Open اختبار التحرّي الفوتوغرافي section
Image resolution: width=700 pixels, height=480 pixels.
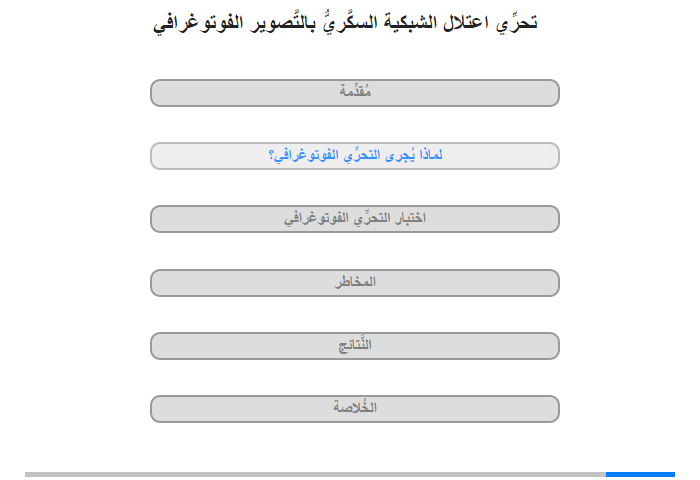354,219
